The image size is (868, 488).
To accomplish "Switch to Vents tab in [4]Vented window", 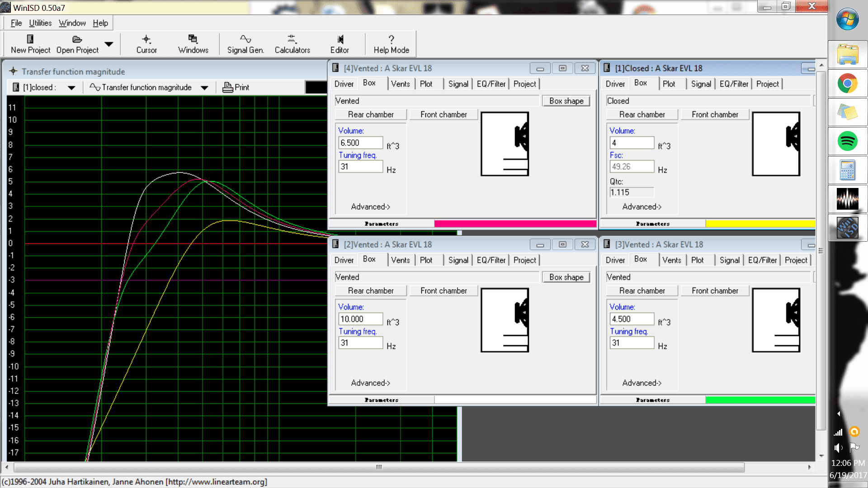I will [x=400, y=84].
